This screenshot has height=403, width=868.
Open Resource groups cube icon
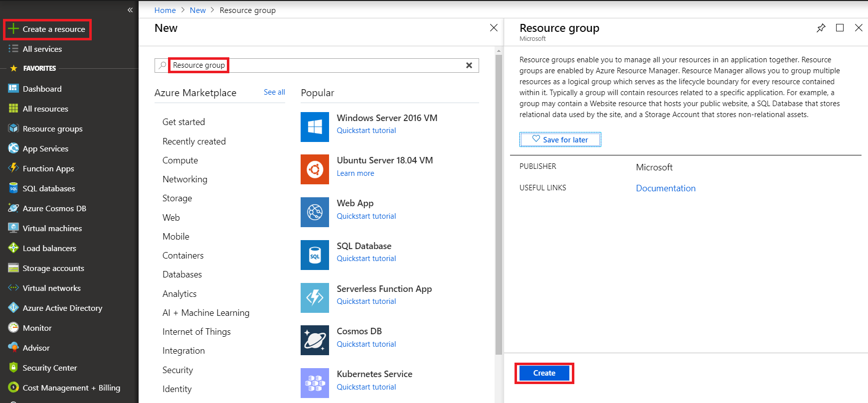(x=13, y=129)
